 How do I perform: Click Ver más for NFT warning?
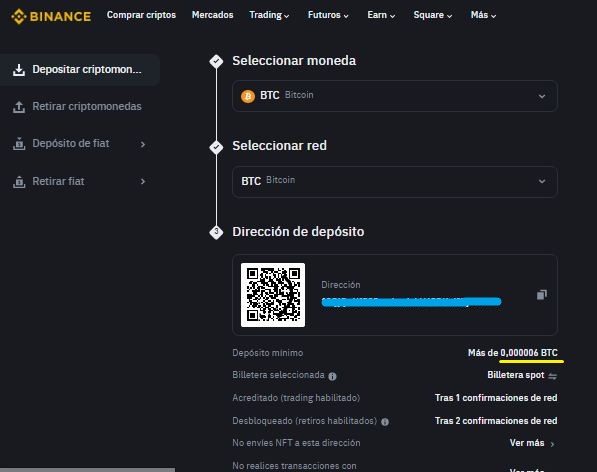click(x=532, y=443)
